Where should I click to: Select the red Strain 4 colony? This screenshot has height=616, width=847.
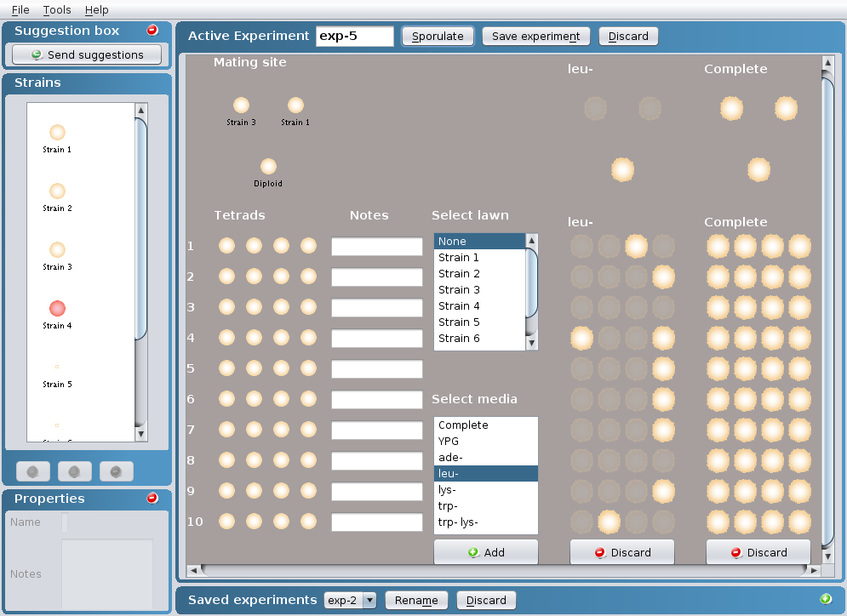[x=57, y=308]
